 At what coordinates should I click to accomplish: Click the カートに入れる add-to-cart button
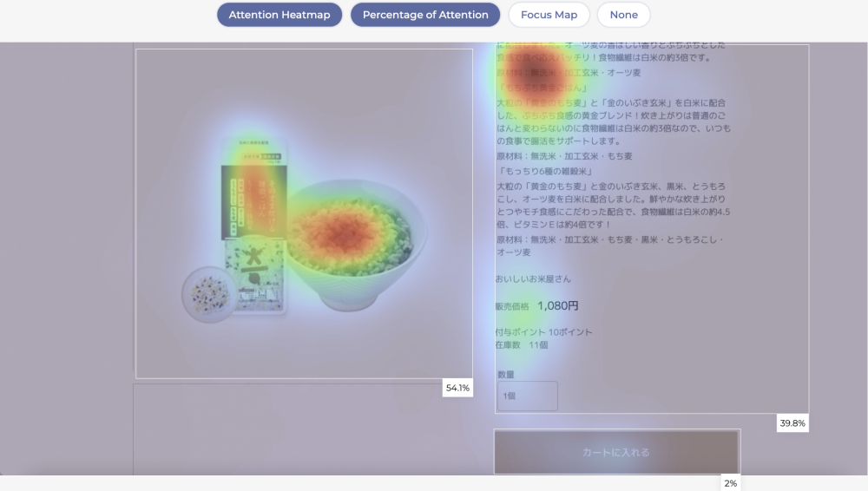(x=616, y=452)
